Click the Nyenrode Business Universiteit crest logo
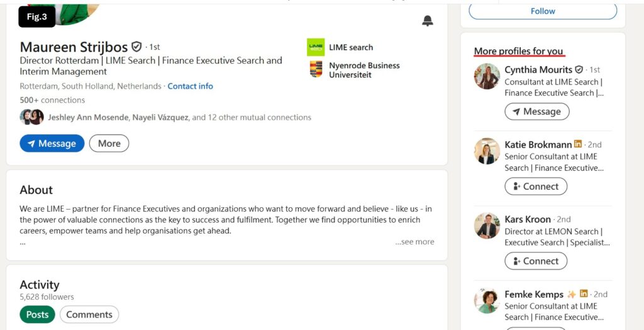The height and width of the screenshot is (330, 644). (316, 69)
